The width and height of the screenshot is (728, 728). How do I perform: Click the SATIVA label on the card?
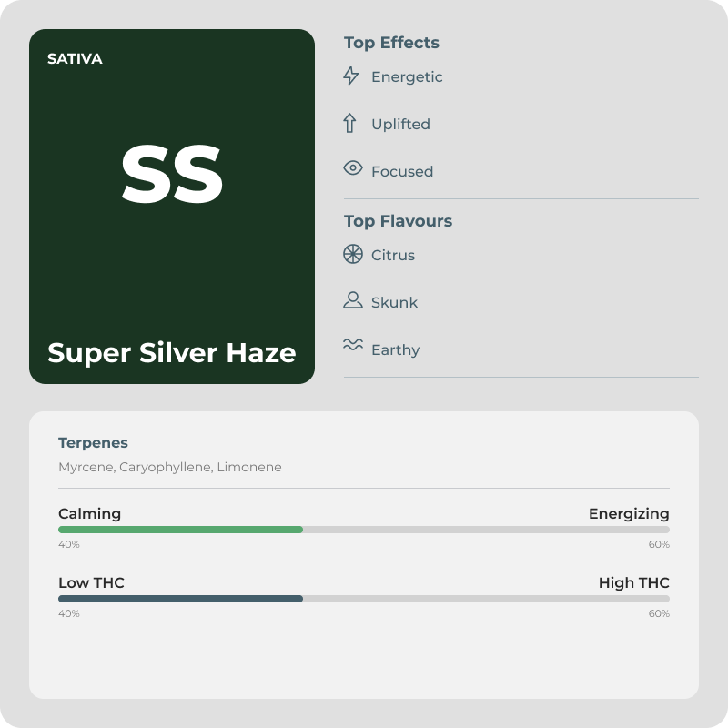click(75, 59)
